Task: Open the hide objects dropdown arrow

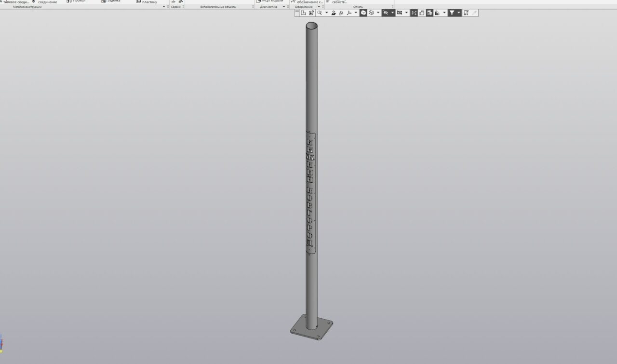Action: pos(392,13)
